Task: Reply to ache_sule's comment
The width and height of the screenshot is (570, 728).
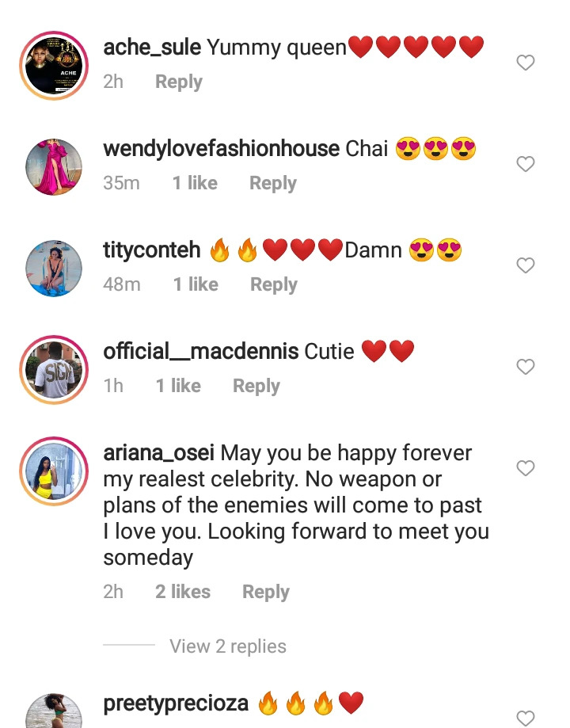Action: 179,82
